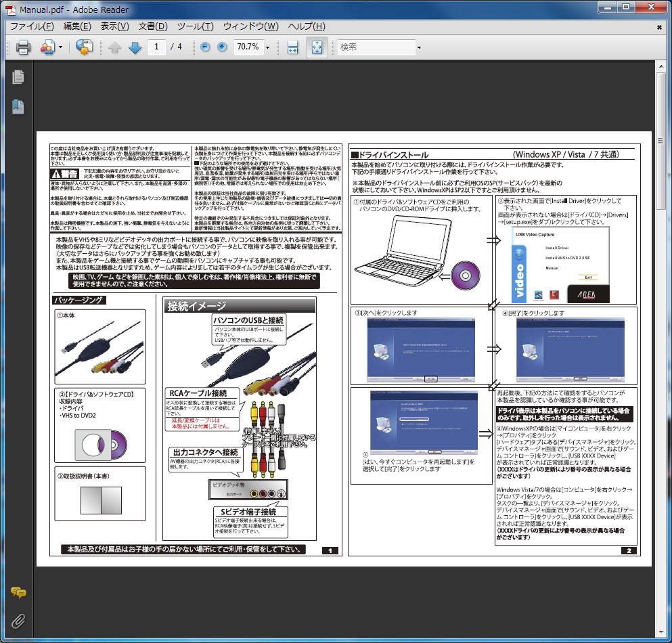672x643 pixels.
Task: Click the ③取扱説明書 manual illustration
Action: [101, 500]
